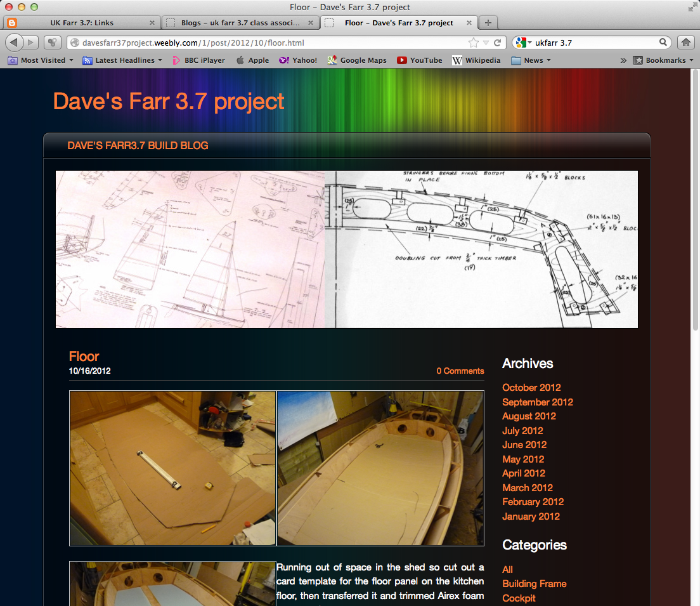Click the green zoom window button

pyautogui.click(x=34, y=7)
